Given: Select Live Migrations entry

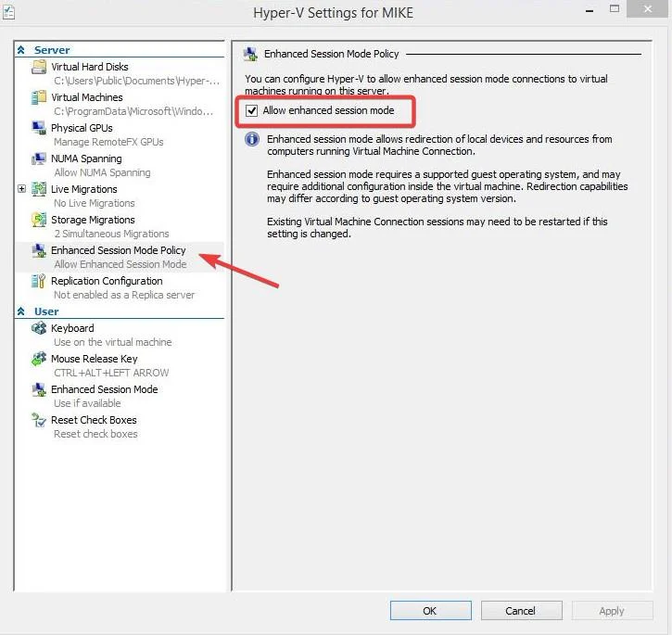Looking at the screenshot, I should pos(84,189).
